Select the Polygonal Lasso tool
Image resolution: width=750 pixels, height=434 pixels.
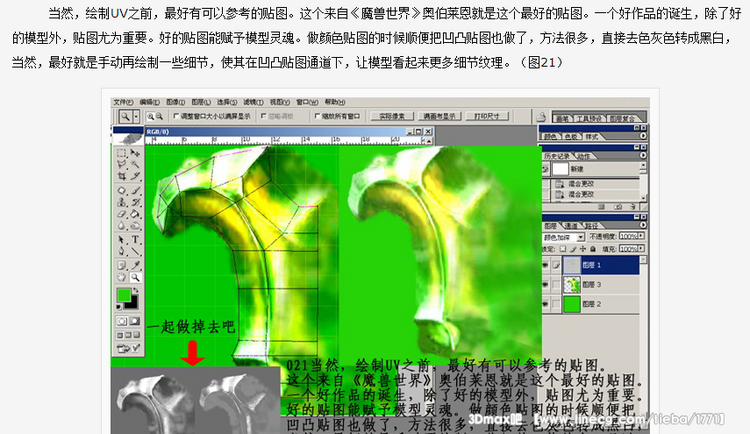click(121, 165)
